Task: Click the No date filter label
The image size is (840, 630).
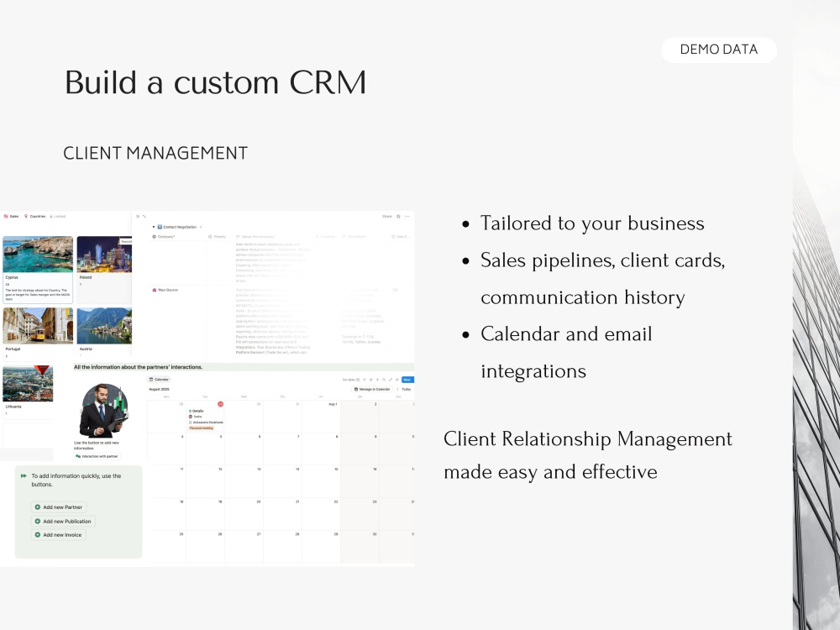Action: pyautogui.click(x=351, y=380)
